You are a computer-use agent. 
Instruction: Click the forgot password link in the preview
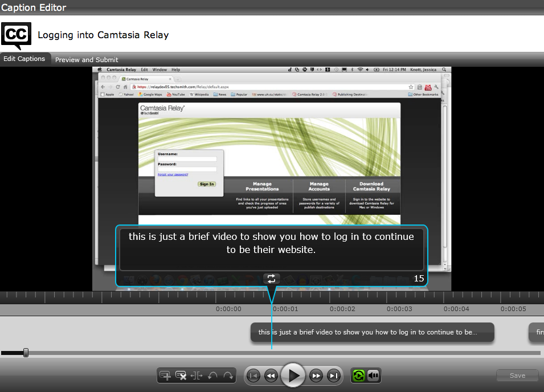173,174
